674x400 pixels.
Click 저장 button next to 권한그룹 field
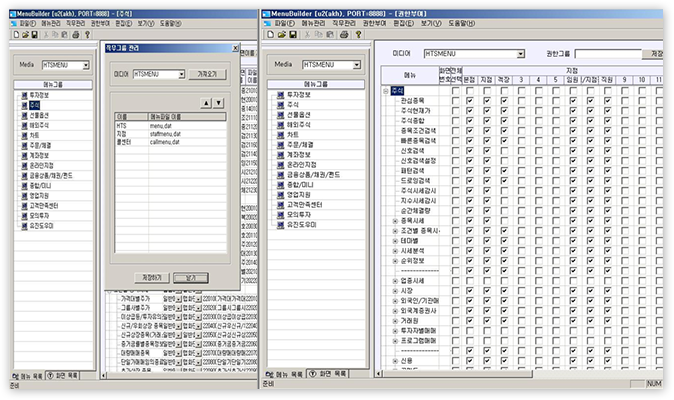pyautogui.click(x=653, y=54)
